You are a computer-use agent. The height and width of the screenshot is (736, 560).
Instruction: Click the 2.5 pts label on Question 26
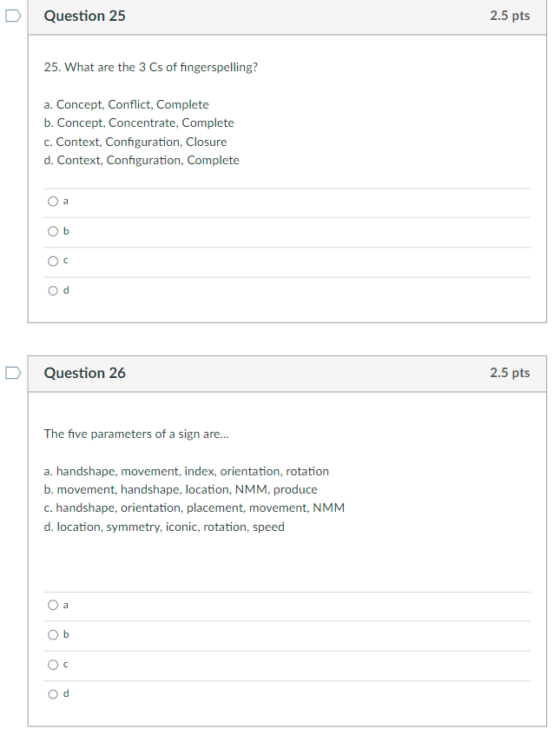coord(510,373)
